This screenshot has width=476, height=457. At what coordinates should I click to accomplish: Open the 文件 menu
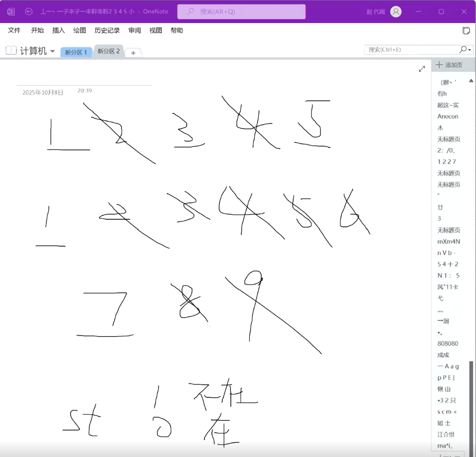14,30
